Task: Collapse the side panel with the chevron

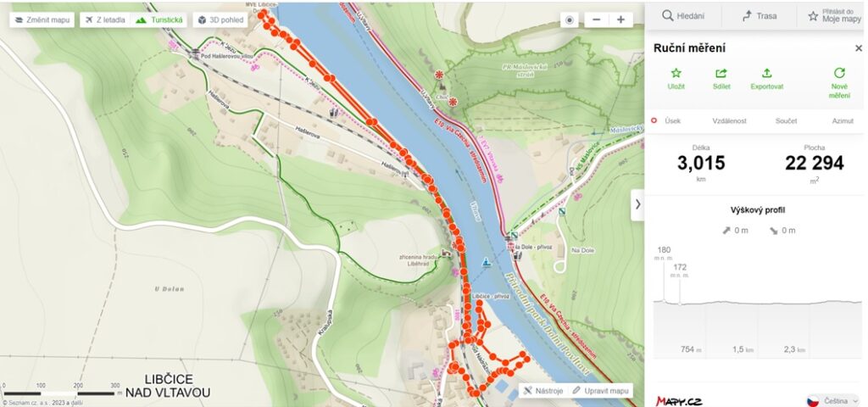Action: [x=637, y=204]
